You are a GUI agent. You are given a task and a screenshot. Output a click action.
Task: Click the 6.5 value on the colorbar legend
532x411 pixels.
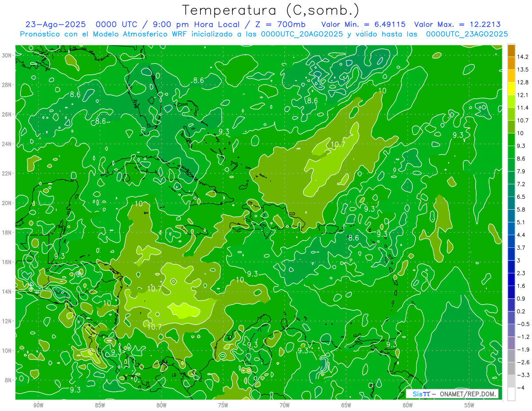point(522,197)
